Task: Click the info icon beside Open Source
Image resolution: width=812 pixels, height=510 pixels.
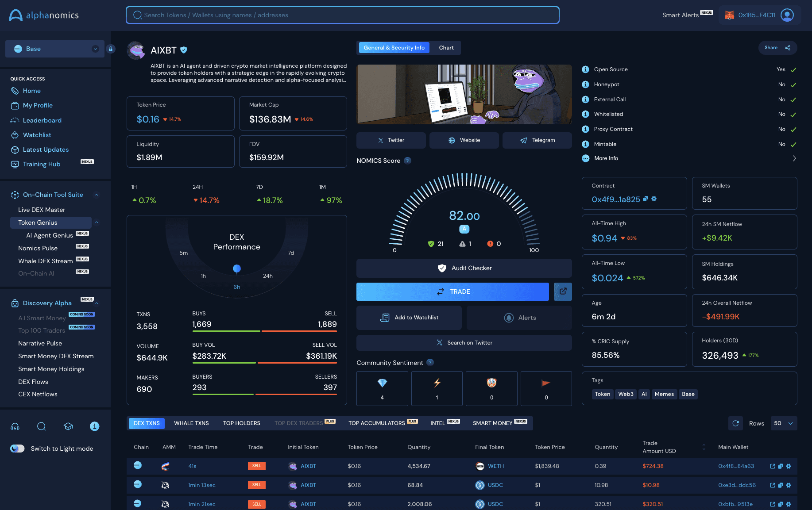Action: pyautogui.click(x=585, y=69)
